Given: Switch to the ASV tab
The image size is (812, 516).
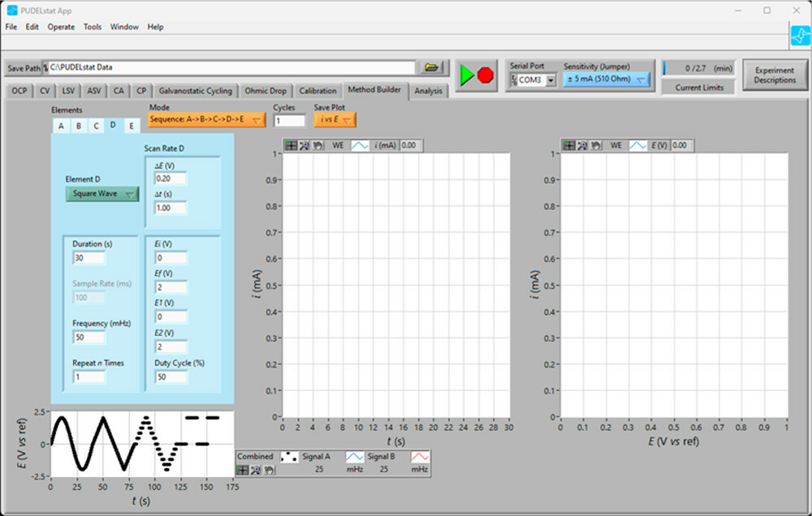Looking at the screenshot, I should [x=93, y=91].
